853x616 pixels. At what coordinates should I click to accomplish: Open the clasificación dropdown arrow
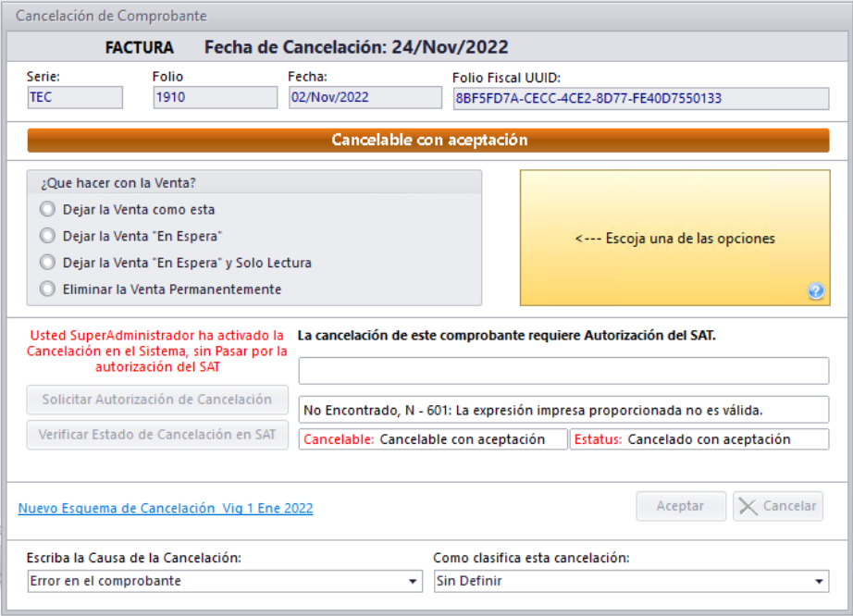tap(818, 581)
